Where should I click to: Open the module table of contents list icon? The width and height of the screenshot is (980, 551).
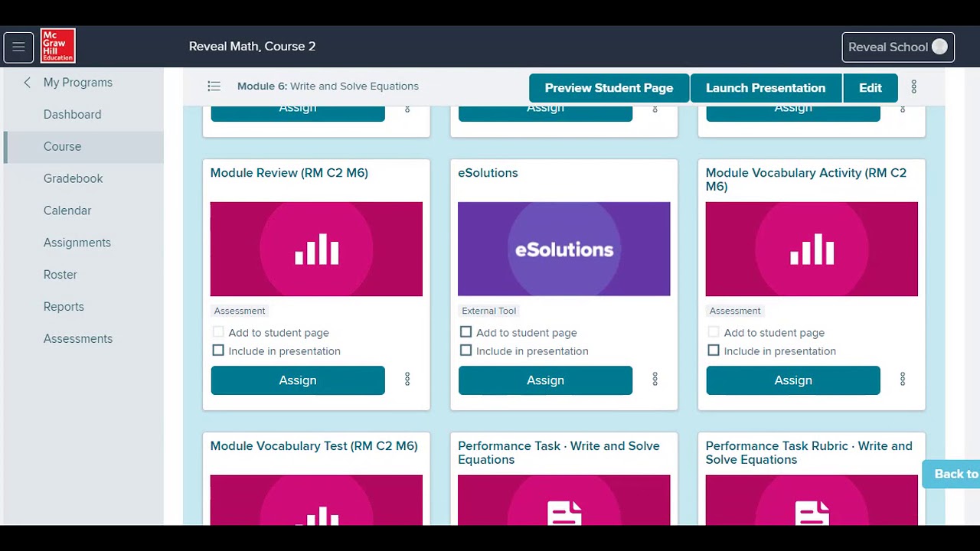coord(214,86)
